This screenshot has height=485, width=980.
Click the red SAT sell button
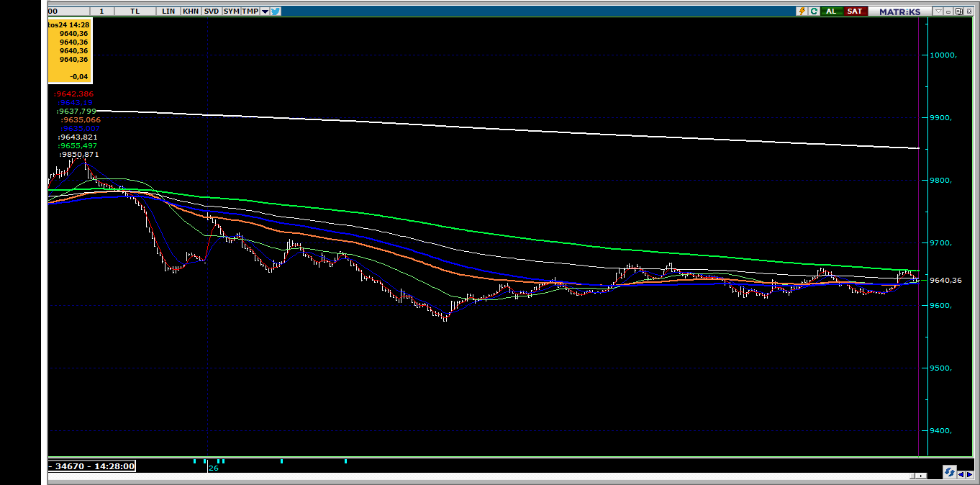[x=855, y=11]
